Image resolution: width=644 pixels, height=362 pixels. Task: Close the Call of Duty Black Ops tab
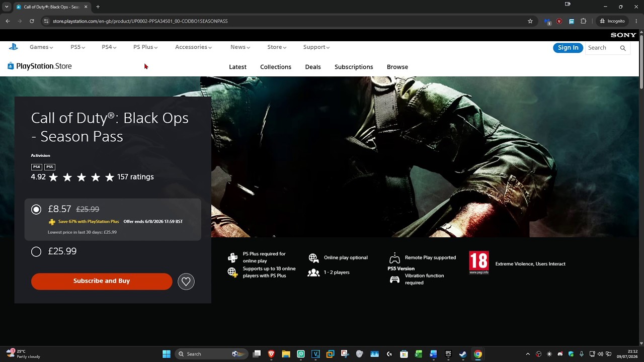(86, 7)
